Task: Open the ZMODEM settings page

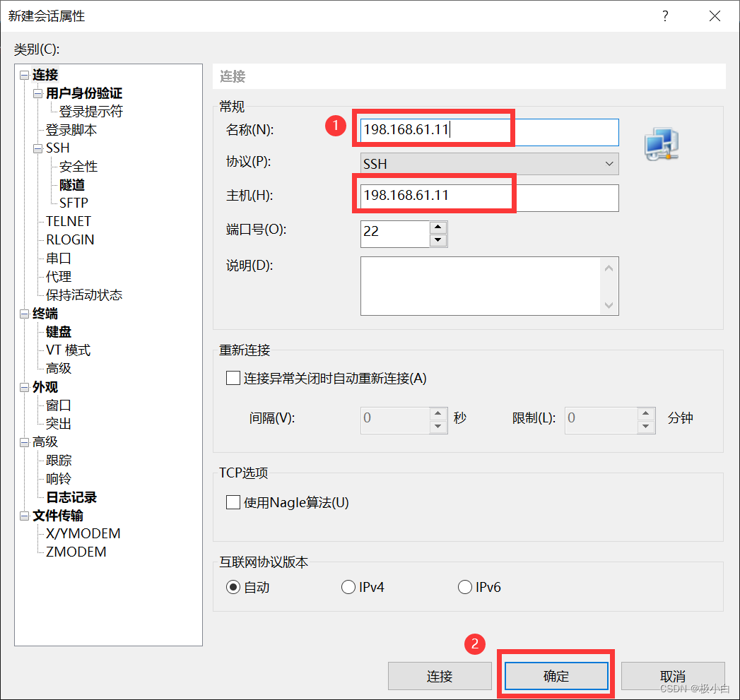Action: point(74,552)
